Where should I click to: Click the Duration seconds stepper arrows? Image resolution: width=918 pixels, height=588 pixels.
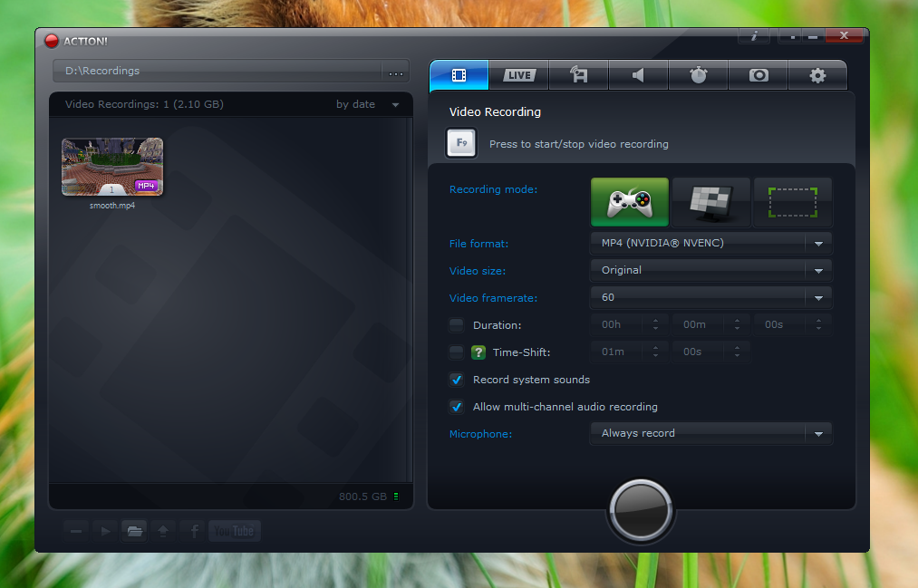click(818, 324)
